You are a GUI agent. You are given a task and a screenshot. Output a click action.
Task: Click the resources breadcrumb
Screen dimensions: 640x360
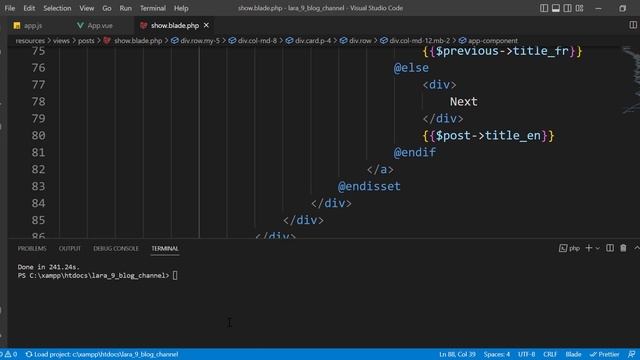point(30,40)
